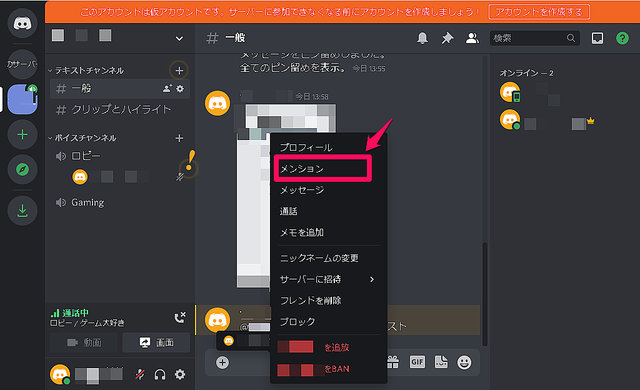Image resolution: width=640 pixels, height=390 pixels.
Task: Select ブロック in context menu
Action: click(x=329, y=321)
